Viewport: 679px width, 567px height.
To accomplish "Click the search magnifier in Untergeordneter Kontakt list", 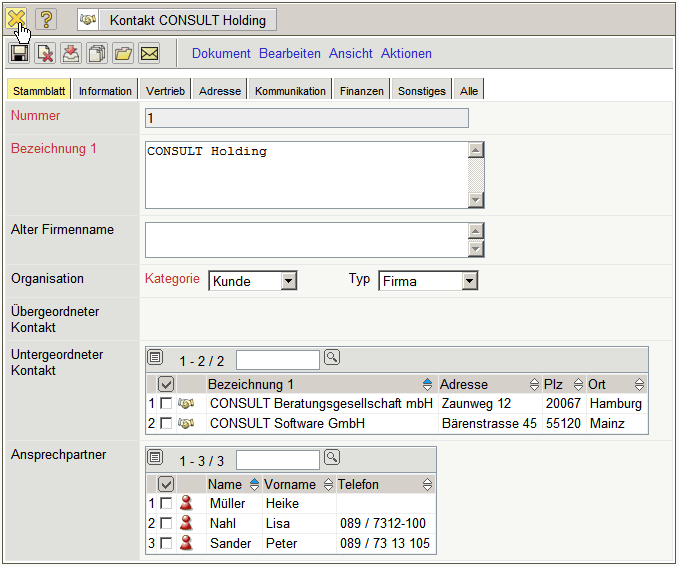I will pyautogui.click(x=332, y=358).
